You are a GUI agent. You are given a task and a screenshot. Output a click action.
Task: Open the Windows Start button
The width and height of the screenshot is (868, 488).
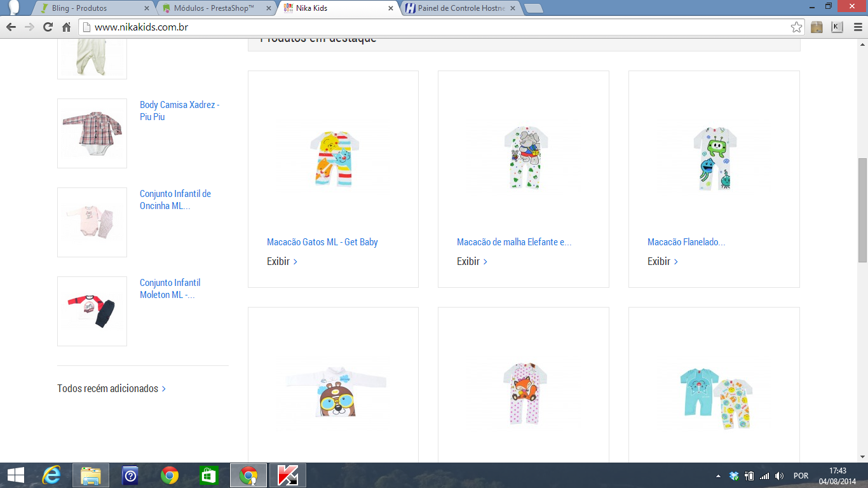point(15,475)
